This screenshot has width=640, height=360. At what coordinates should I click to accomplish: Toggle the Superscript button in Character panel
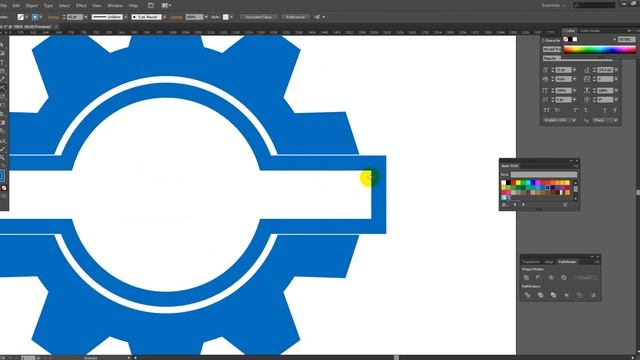tap(576, 111)
